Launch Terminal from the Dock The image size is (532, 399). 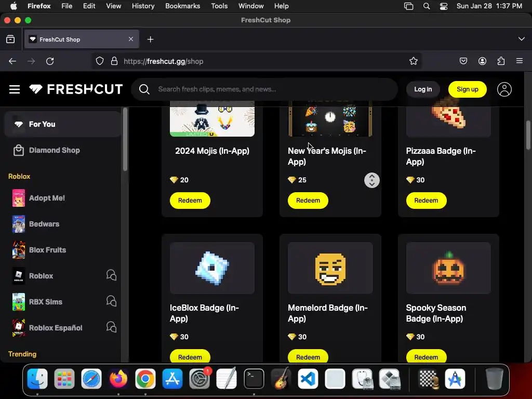point(254,379)
